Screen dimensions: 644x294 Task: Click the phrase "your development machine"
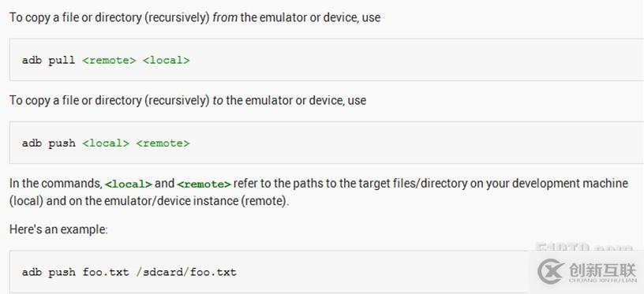pyautogui.click(x=557, y=184)
